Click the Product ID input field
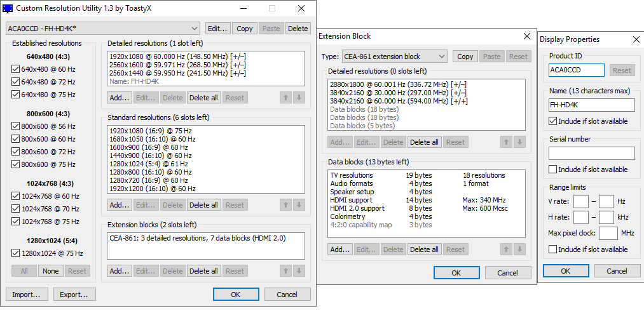The image size is (644, 325). (576, 70)
